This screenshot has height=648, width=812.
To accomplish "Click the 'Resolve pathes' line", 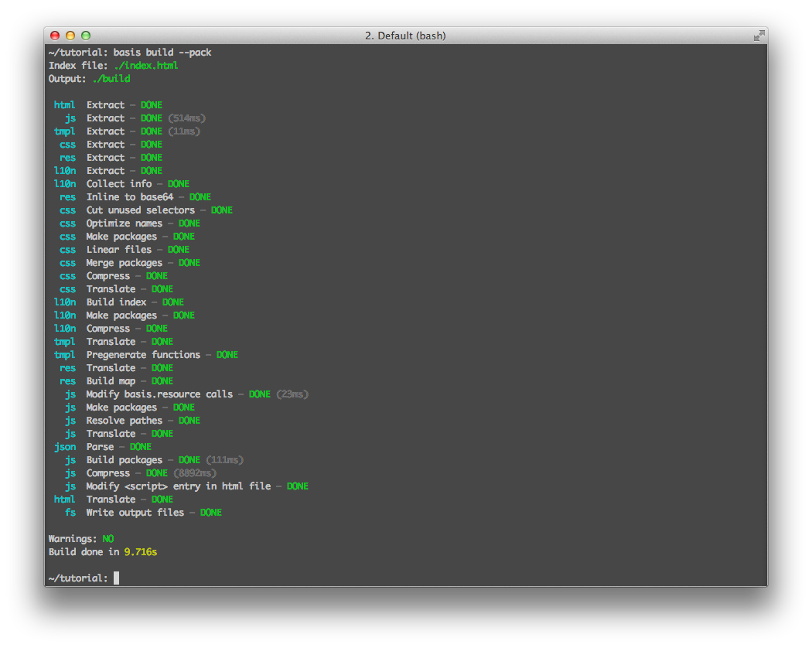I will point(132,421).
